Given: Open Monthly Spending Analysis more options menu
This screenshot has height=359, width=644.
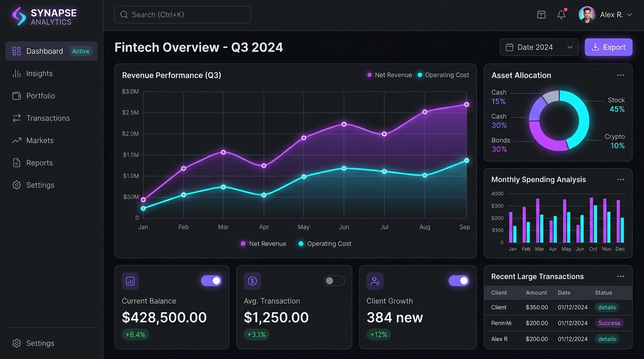Looking at the screenshot, I should (621, 179).
